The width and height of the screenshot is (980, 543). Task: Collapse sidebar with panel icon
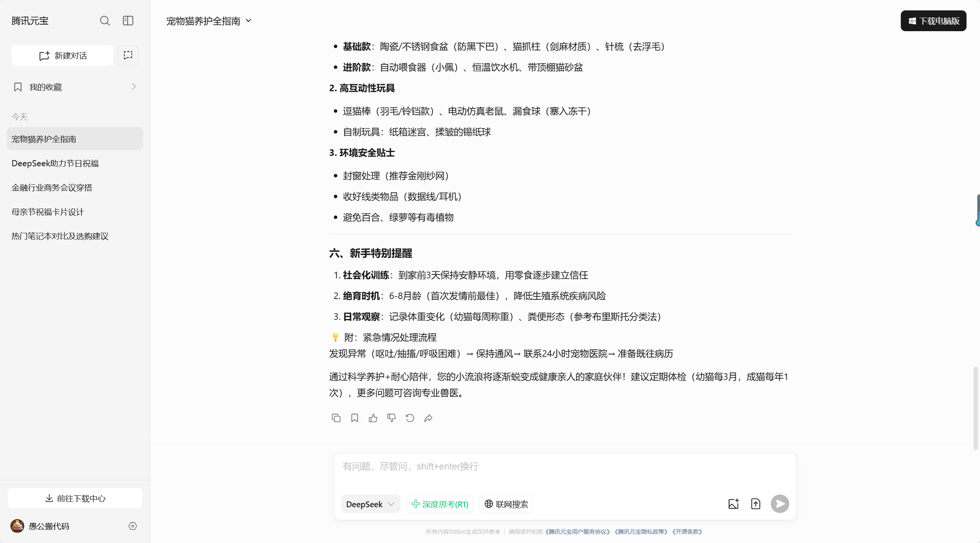click(x=128, y=21)
